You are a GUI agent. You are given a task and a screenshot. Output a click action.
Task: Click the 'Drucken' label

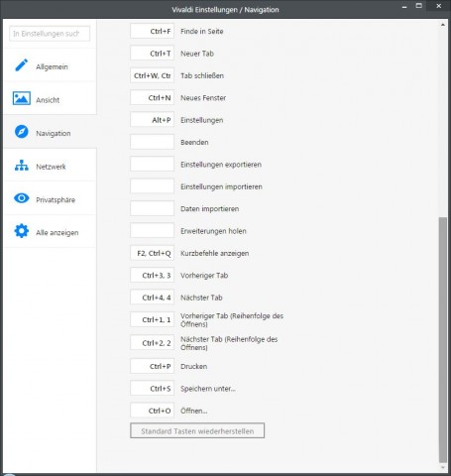point(194,366)
